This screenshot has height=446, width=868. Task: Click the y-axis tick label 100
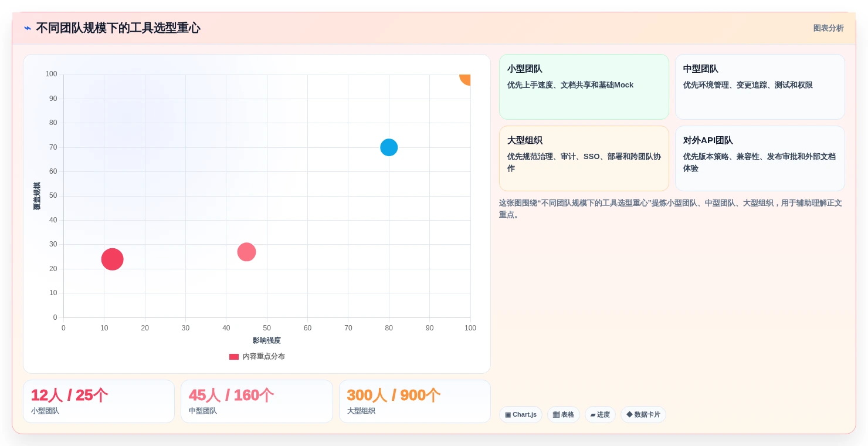click(x=51, y=74)
